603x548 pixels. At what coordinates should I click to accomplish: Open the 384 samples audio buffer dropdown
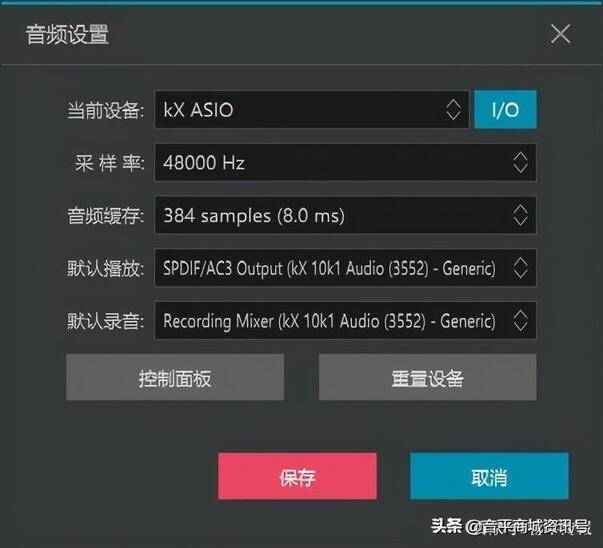point(345,215)
